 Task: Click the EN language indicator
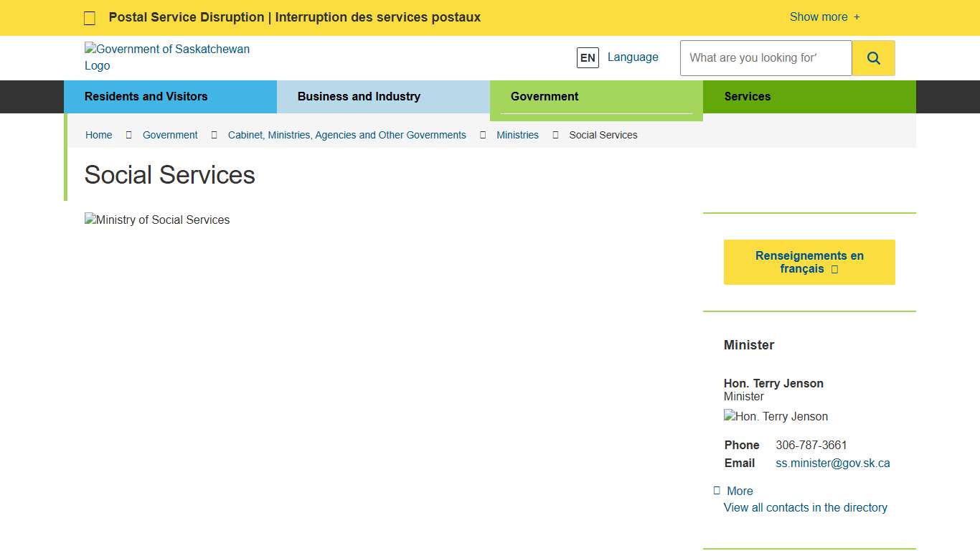(588, 57)
